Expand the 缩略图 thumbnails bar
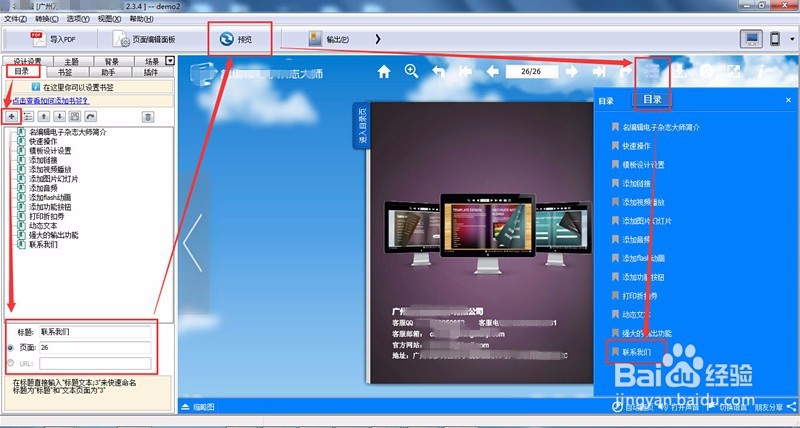This screenshot has height=428, width=800. coord(198,407)
